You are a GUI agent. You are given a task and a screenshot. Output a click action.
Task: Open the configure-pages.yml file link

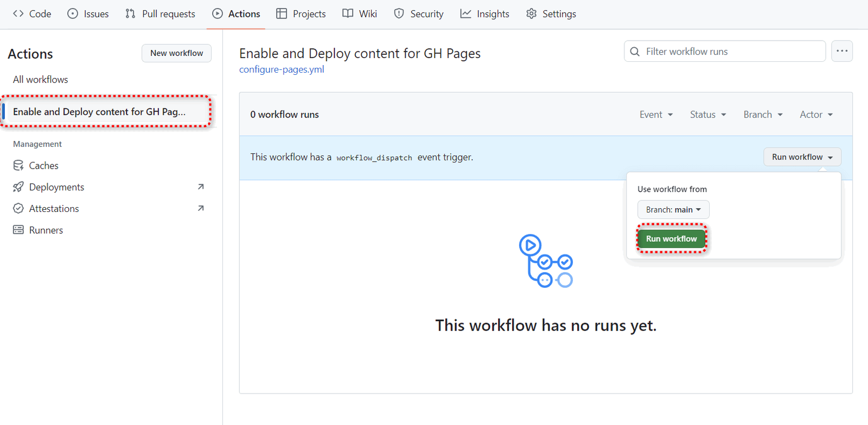coord(282,69)
